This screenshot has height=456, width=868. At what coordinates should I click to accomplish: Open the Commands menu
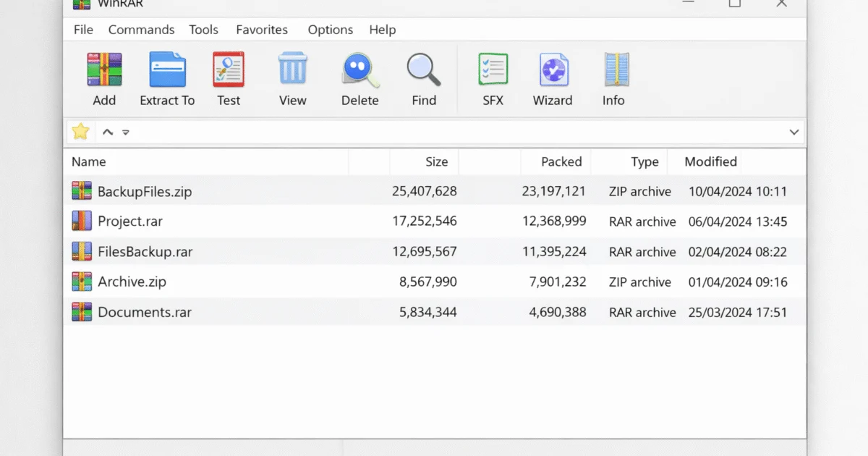tap(141, 30)
